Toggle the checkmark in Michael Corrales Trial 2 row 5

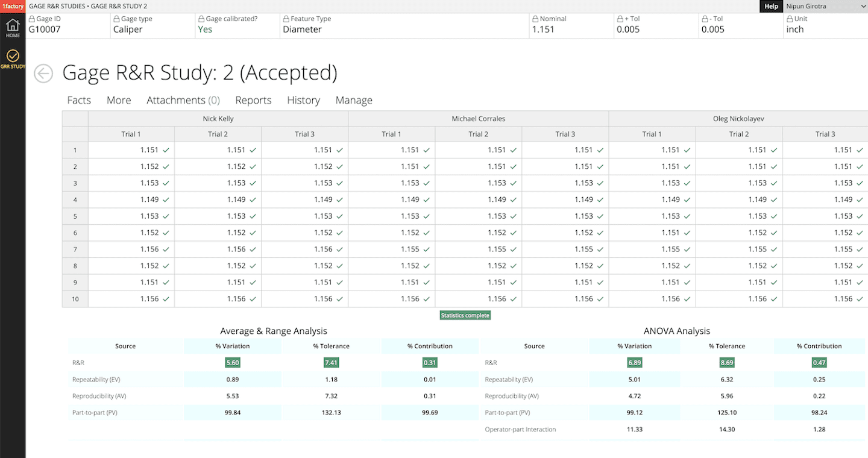514,216
